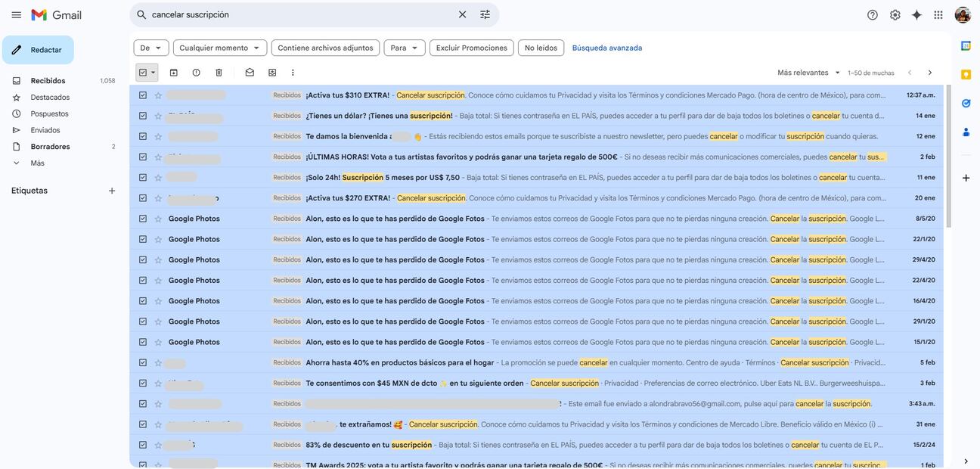Open the Recibidos folder in sidebar
This screenshot has height=469, width=980.
click(48, 81)
